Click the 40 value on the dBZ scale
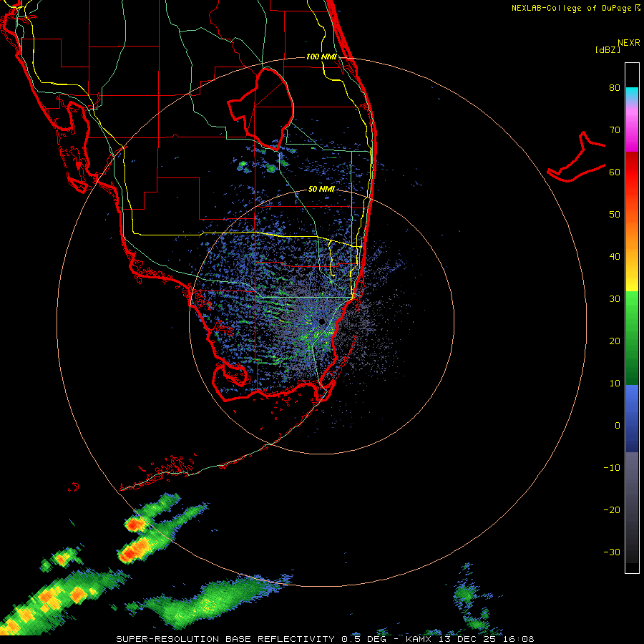Screen dimensions: 644x644 tap(615, 257)
